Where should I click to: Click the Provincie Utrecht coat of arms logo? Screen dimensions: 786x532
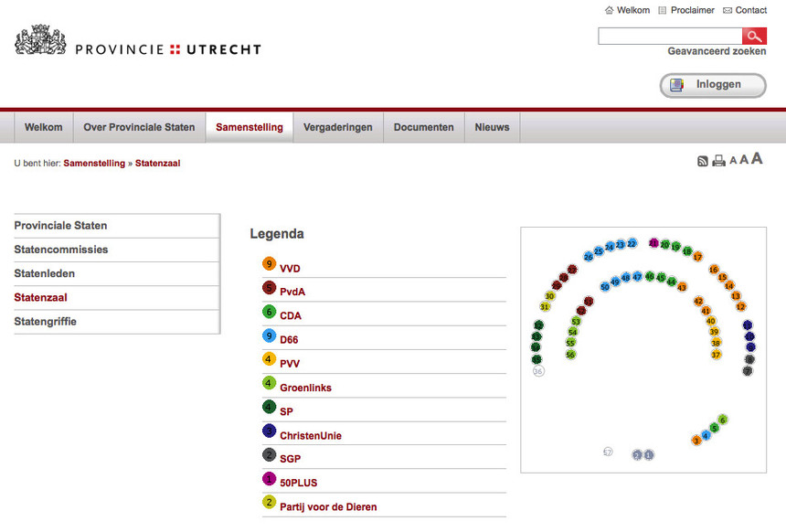(40, 39)
